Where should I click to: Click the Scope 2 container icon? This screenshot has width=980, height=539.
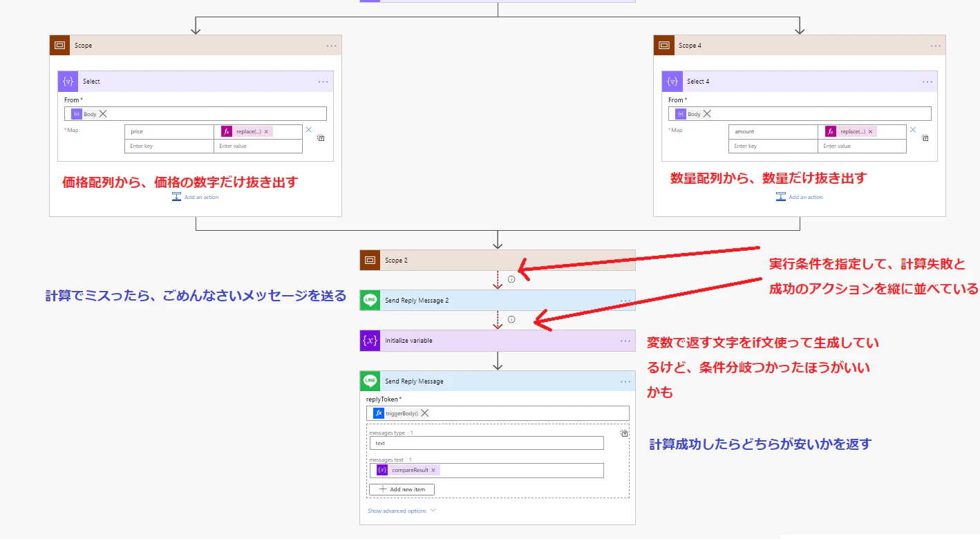coord(370,261)
